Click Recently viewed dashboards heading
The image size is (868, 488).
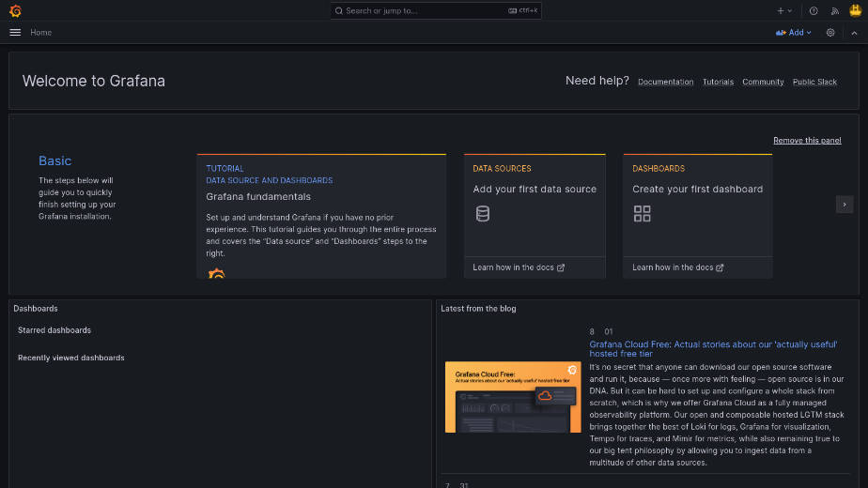(x=70, y=358)
